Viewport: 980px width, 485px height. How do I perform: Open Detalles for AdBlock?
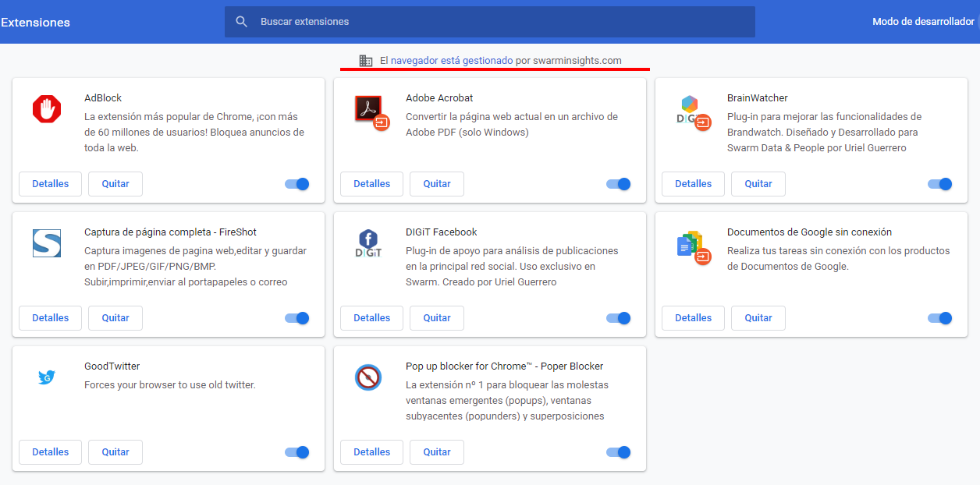coord(51,184)
